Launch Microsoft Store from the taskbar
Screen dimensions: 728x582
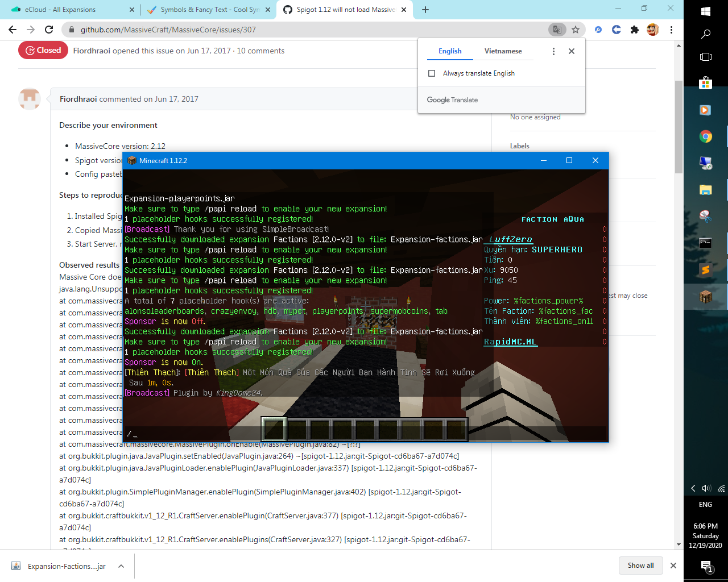tap(706, 83)
